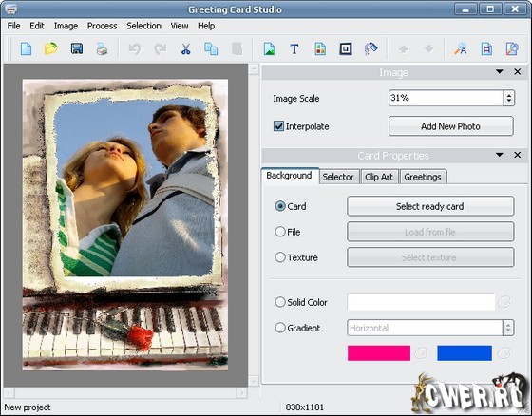532x416 pixels.
Task: Click the frame square icon in toolbar
Action: (x=346, y=48)
